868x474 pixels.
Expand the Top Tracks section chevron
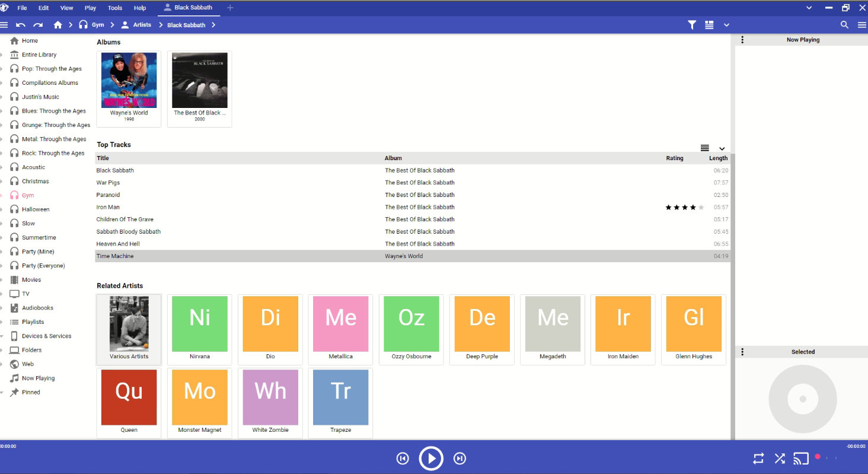tap(722, 148)
